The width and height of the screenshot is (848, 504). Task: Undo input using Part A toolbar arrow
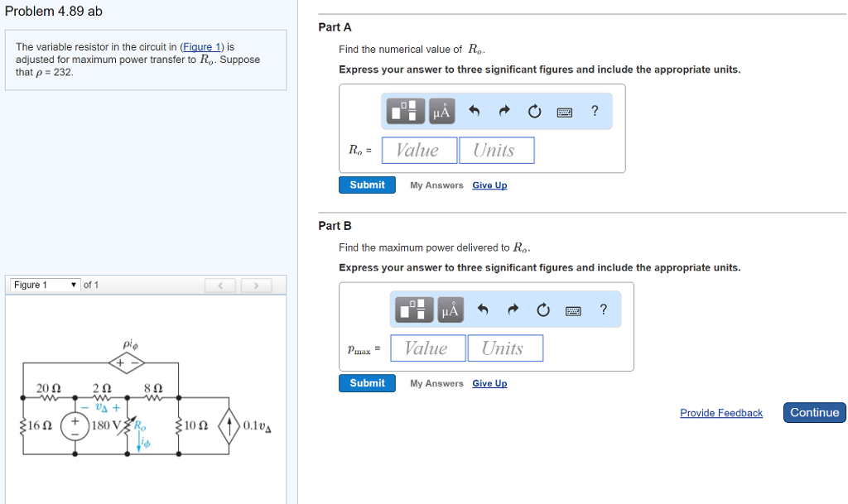[474, 111]
